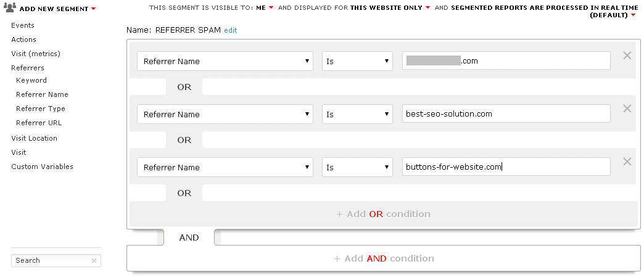Expand the This Website Only dropdown
Viewport: 644px width, 277px height.
coord(427,8)
